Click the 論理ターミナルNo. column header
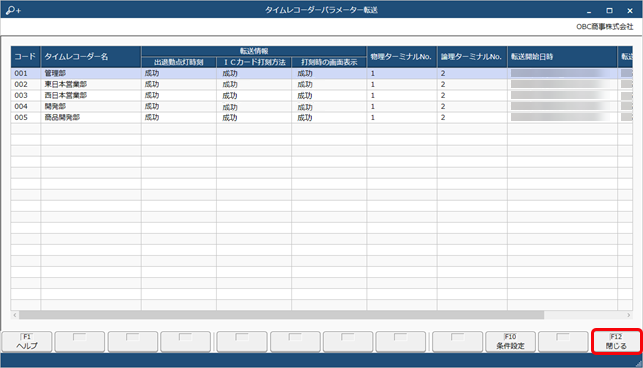Image resolution: width=643 pixels, height=368 pixels. tap(472, 57)
